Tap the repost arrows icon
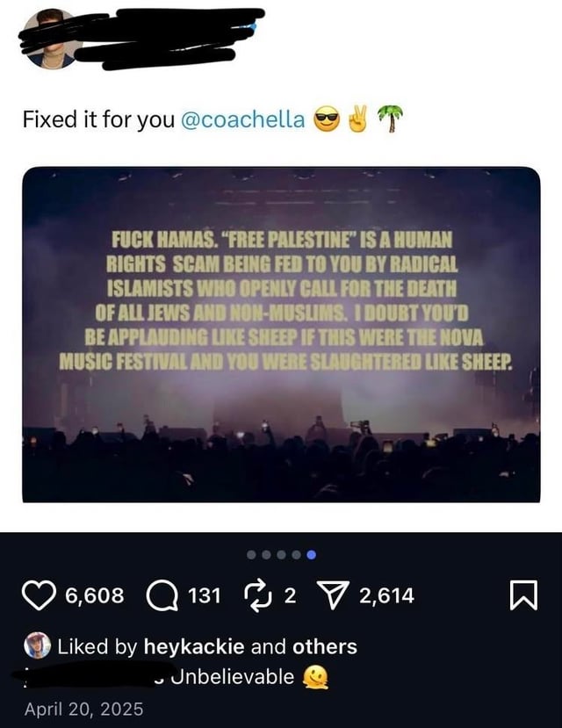Image resolution: width=562 pixels, height=728 pixels. [x=254, y=596]
